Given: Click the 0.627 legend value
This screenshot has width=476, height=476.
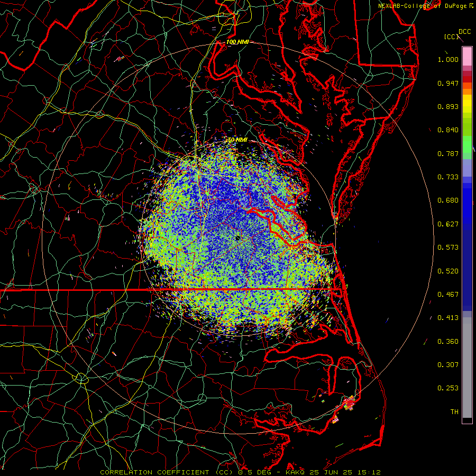Looking at the screenshot, I should pos(448,224).
